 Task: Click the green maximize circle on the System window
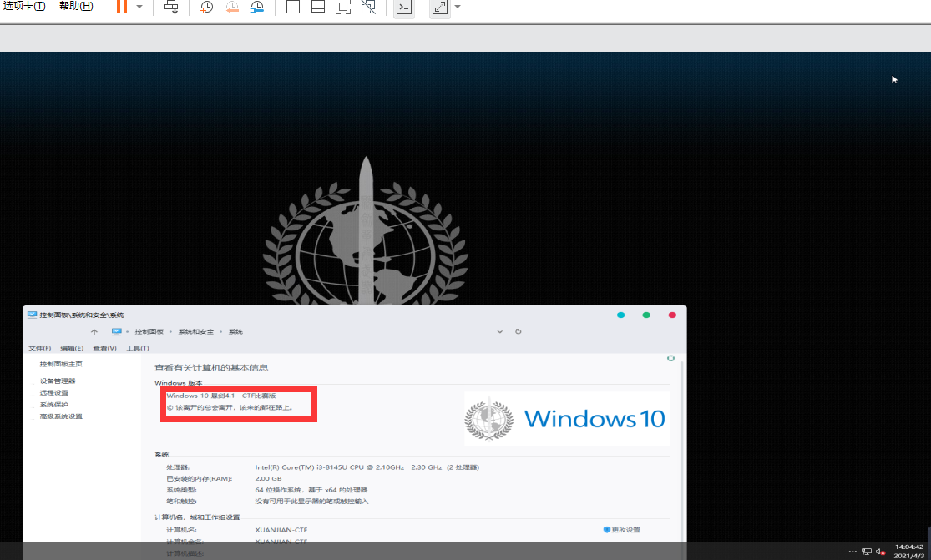pos(646,315)
